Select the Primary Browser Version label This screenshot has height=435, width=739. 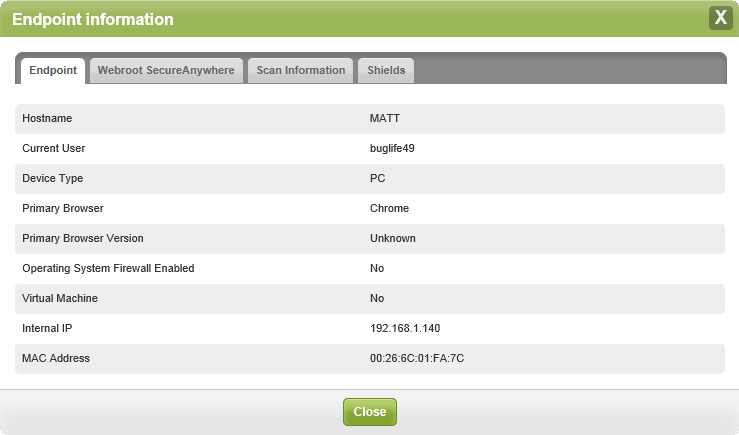coord(83,238)
